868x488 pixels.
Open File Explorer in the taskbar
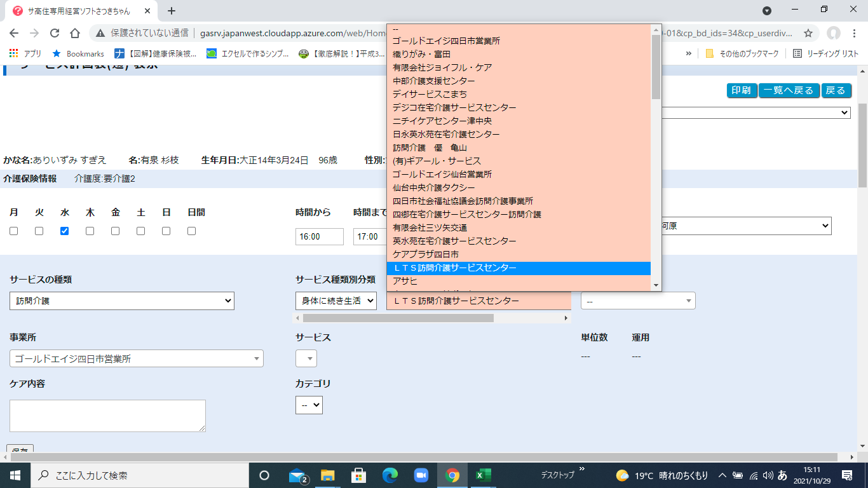[327, 475]
